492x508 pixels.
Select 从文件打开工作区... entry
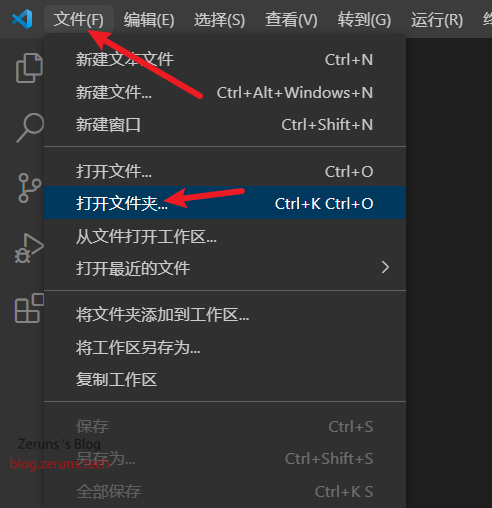(x=225, y=237)
